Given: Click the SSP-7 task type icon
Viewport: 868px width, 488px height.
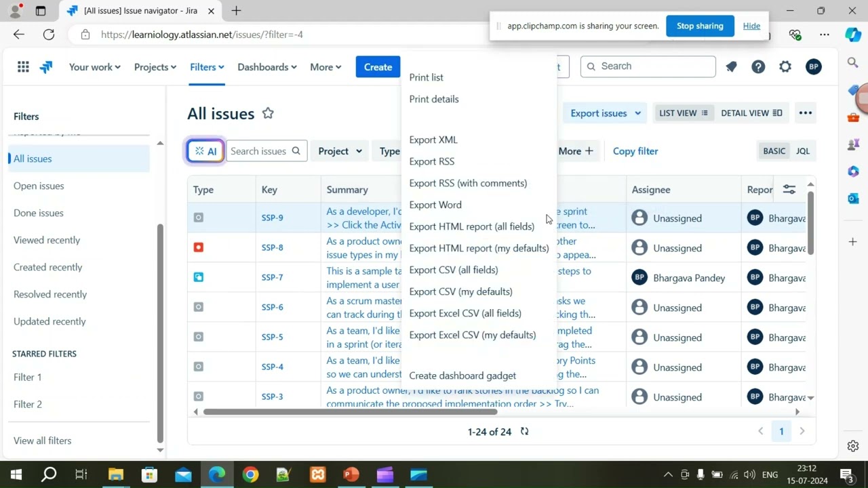Looking at the screenshot, I should click(199, 277).
